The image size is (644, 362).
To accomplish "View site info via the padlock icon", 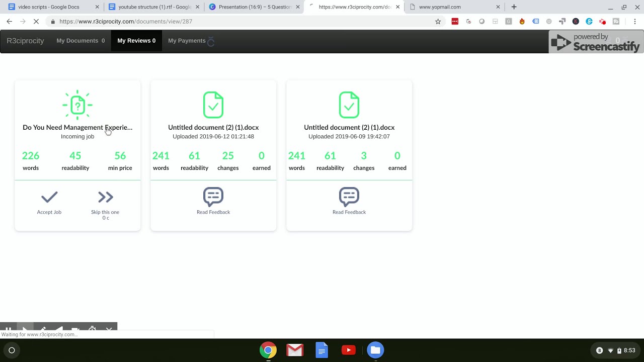I will coord(53,22).
